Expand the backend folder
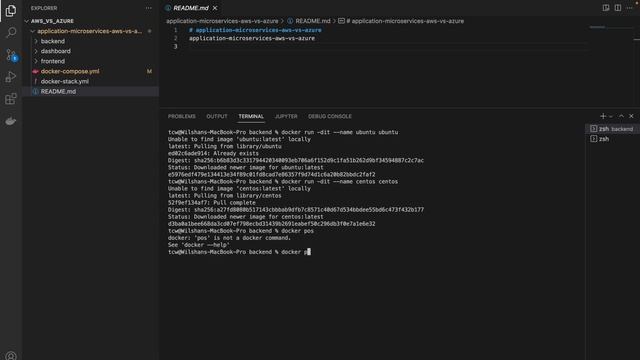 (53, 41)
